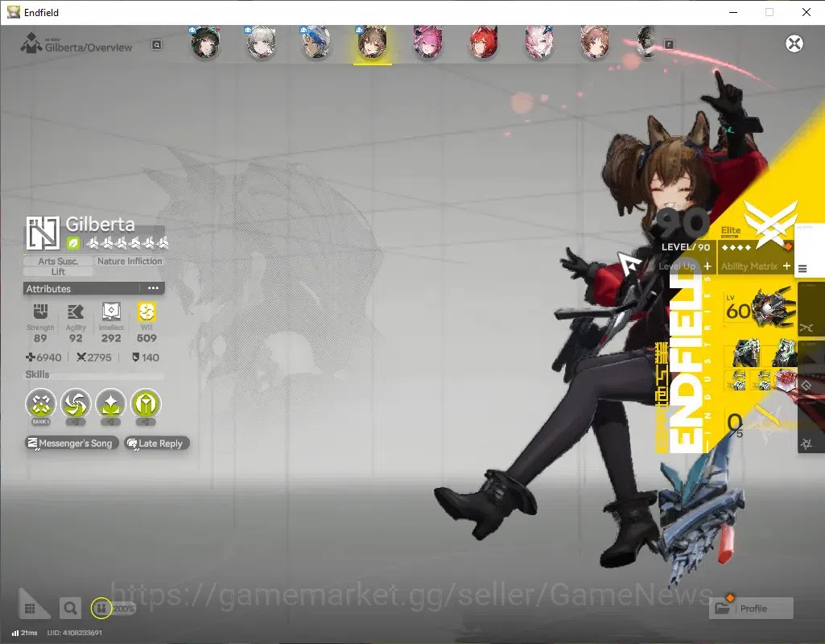Open the equipment side tab icon
The height and width of the screenshot is (644, 825).
pyautogui.click(x=806, y=386)
